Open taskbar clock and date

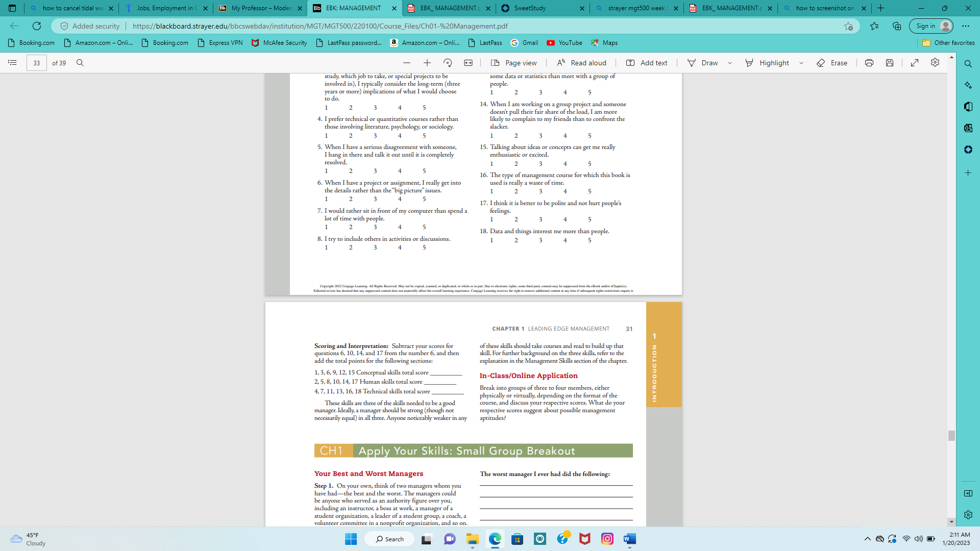tap(956, 539)
